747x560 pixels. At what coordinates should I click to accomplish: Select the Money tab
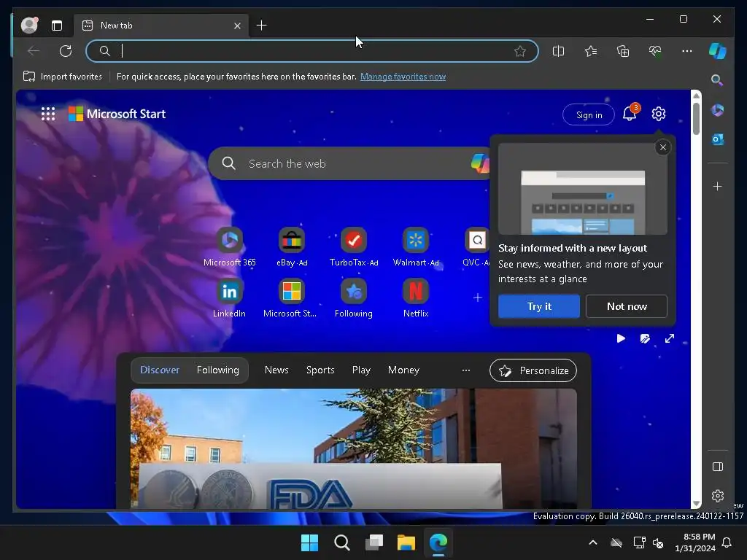(x=403, y=370)
